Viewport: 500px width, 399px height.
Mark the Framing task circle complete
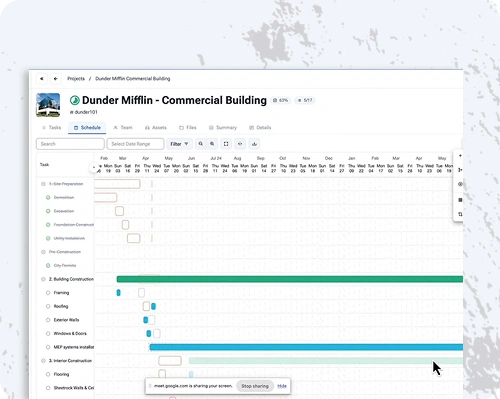tap(48, 293)
